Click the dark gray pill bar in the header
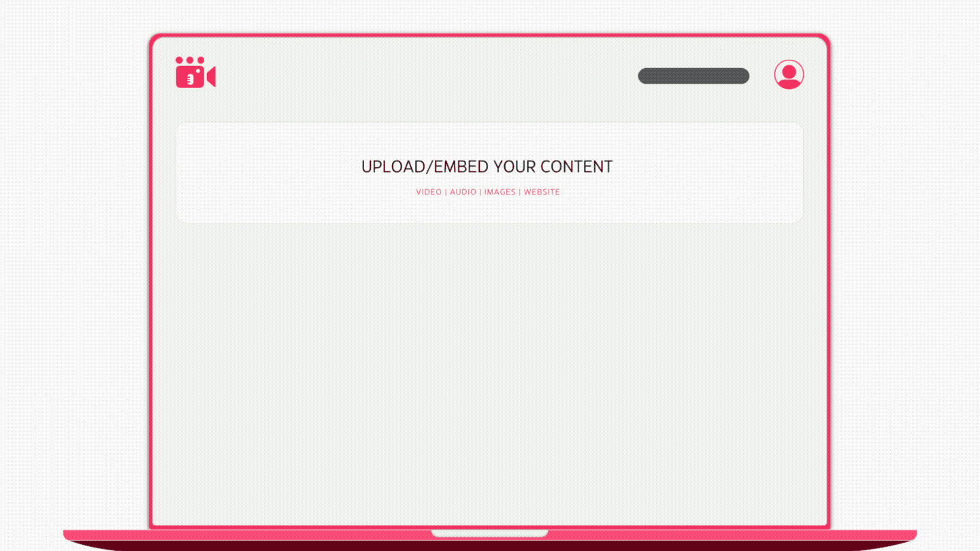Screen dimensions: 980x551 [x=693, y=76]
